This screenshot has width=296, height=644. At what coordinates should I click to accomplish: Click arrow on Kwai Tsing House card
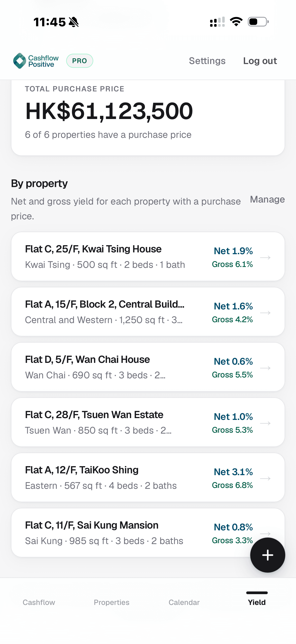pyautogui.click(x=265, y=258)
